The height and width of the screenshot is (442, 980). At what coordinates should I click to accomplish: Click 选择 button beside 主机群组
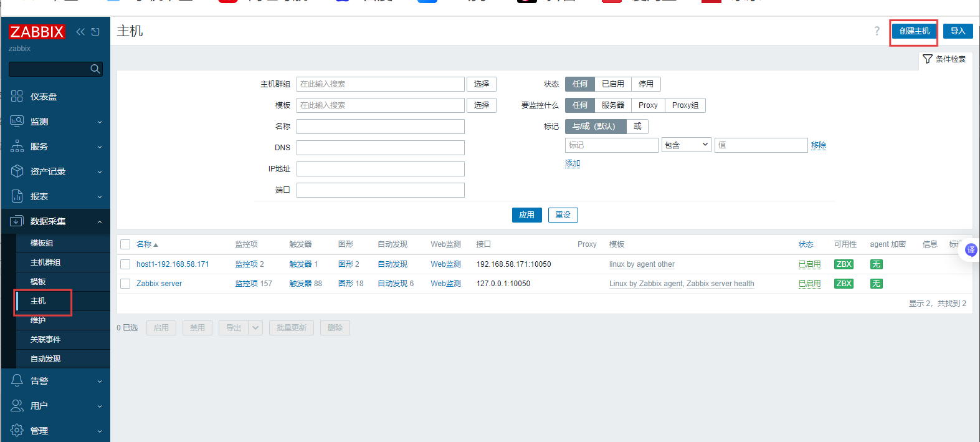pyautogui.click(x=482, y=84)
